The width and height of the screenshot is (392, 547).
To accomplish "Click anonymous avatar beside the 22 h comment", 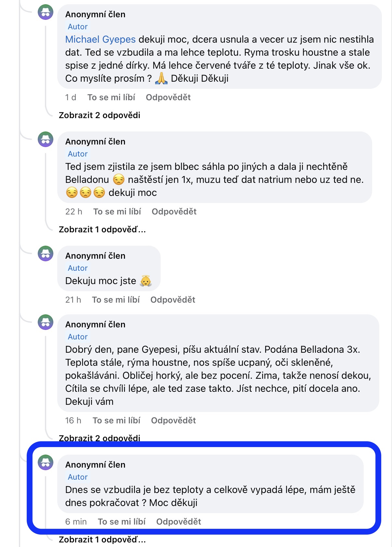I will (46, 140).
